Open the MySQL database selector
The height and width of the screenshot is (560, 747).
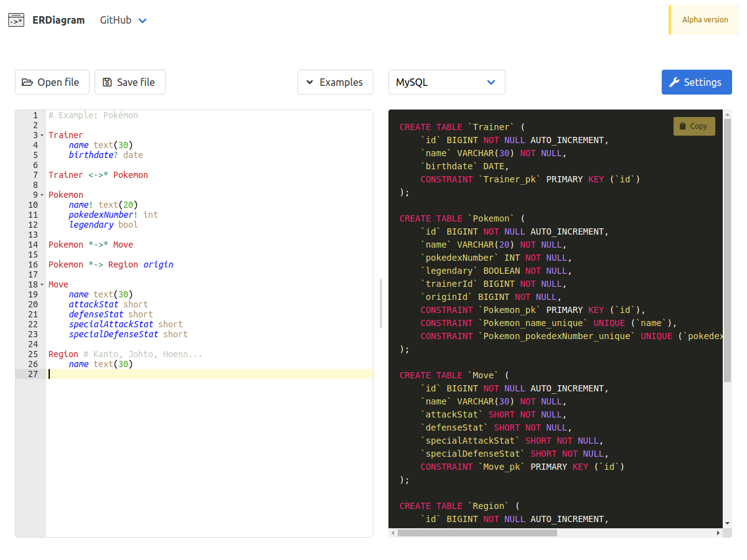pos(447,82)
